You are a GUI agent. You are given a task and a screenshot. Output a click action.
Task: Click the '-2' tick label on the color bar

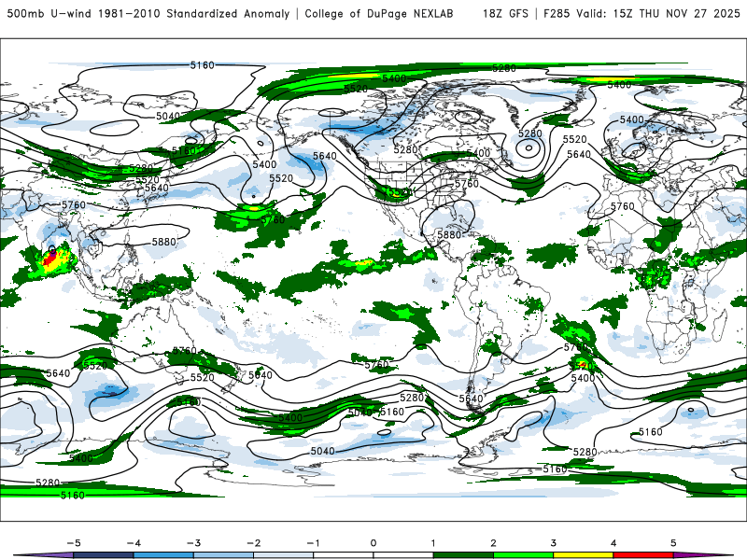coord(253,543)
